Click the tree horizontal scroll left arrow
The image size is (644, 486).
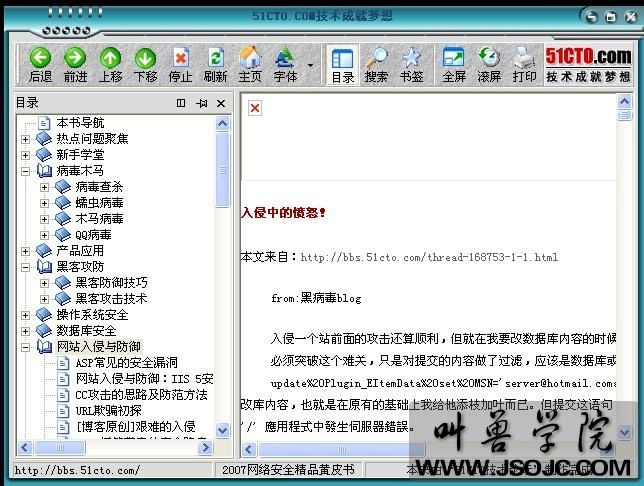25,447
